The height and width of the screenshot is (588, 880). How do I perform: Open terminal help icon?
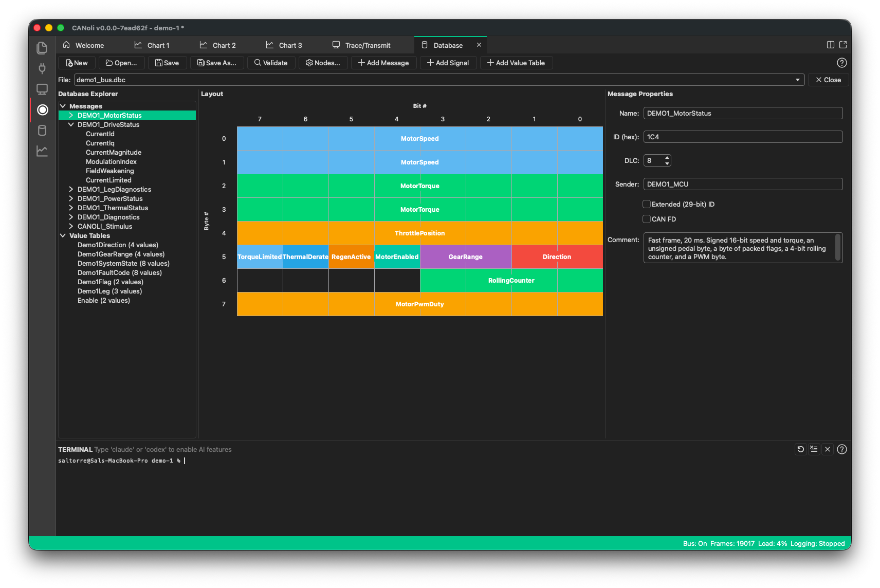(841, 449)
